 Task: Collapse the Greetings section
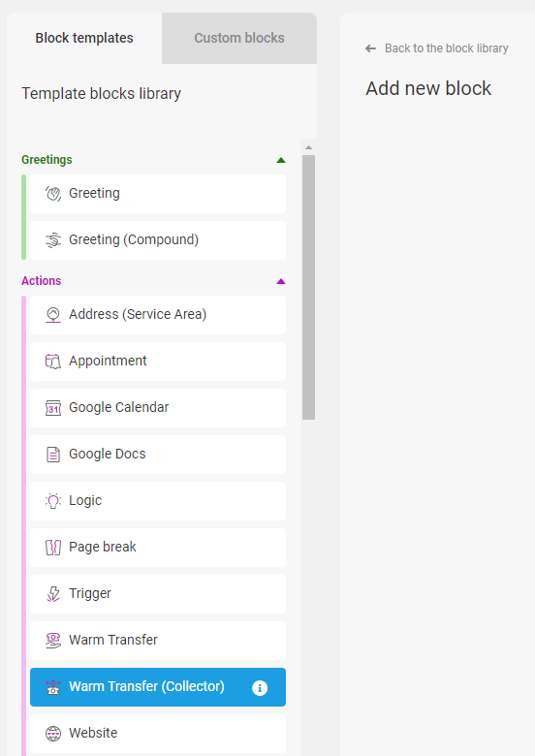pos(281,160)
